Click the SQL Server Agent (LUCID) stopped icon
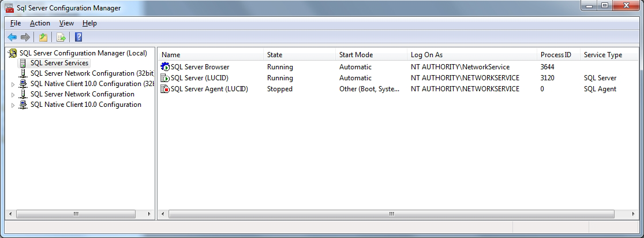Image resolution: width=644 pixels, height=238 pixels. (165, 89)
